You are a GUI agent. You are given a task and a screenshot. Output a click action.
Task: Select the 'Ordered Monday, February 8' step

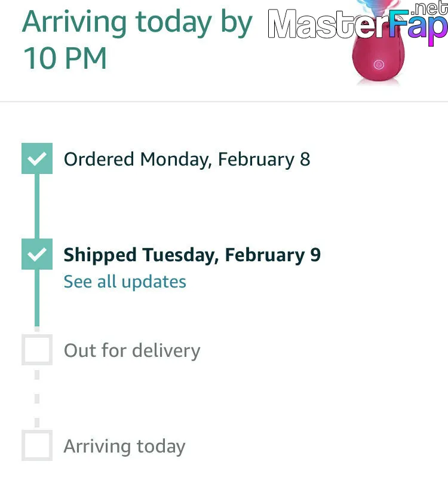point(187,160)
